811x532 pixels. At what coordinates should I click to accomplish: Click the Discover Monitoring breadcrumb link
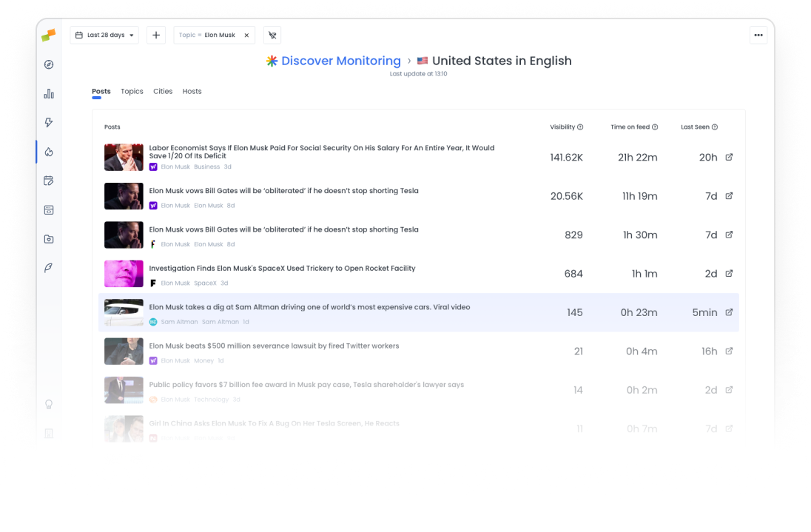click(x=340, y=61)
